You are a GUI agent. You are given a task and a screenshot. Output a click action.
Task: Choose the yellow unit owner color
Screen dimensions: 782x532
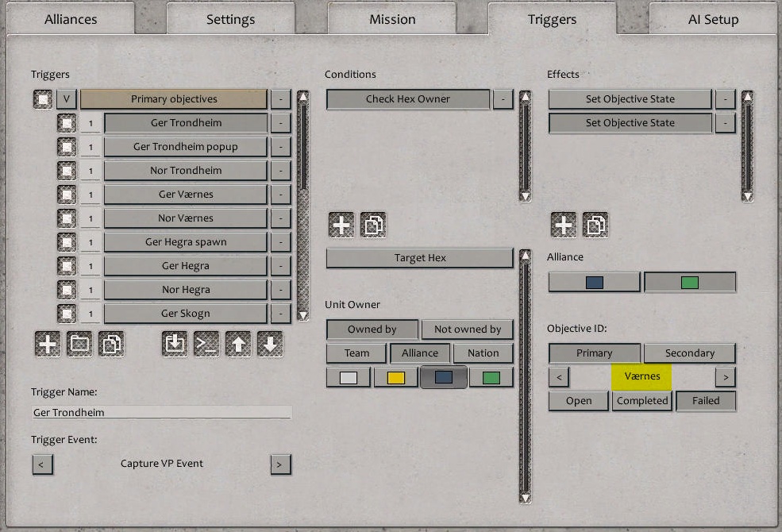(396, 377)
